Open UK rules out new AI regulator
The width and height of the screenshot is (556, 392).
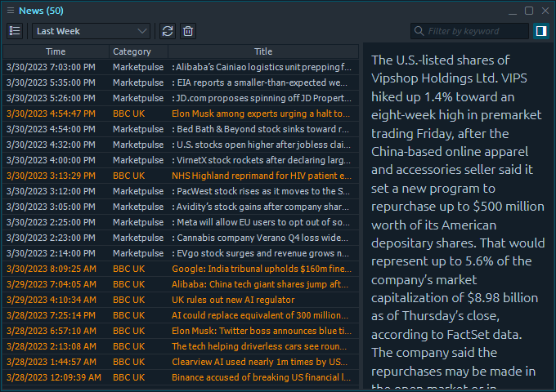(264, 300)
